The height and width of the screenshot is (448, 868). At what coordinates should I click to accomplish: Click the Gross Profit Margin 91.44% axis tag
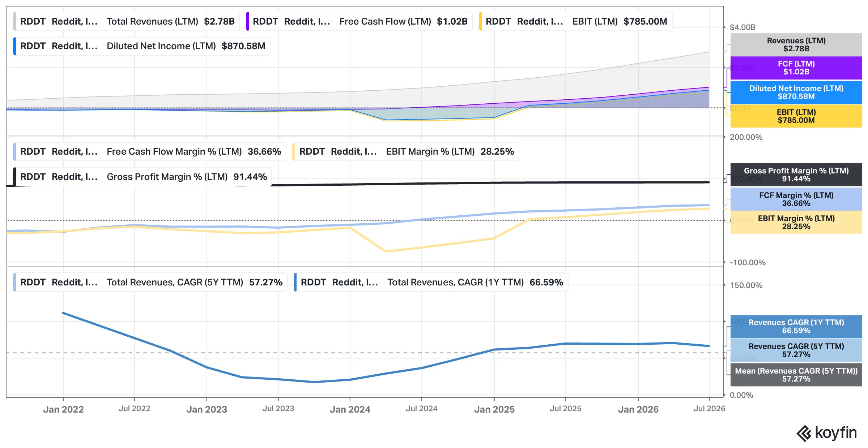coord(796,175)
